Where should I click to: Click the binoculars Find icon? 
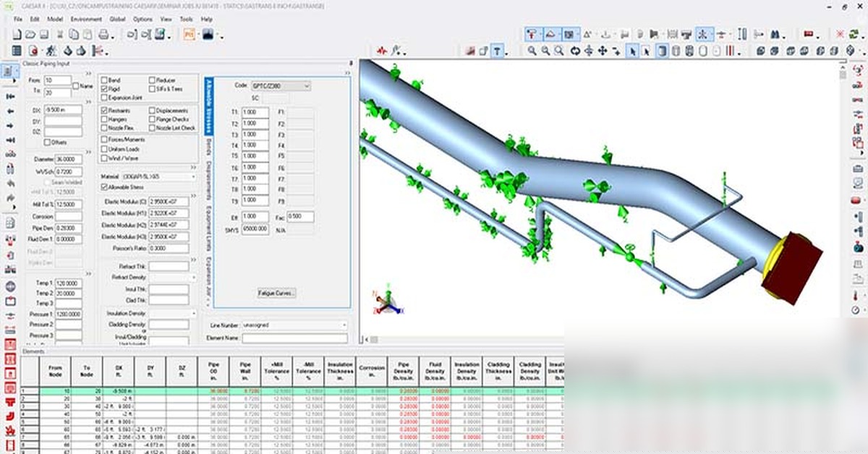(x=775, y=34)
